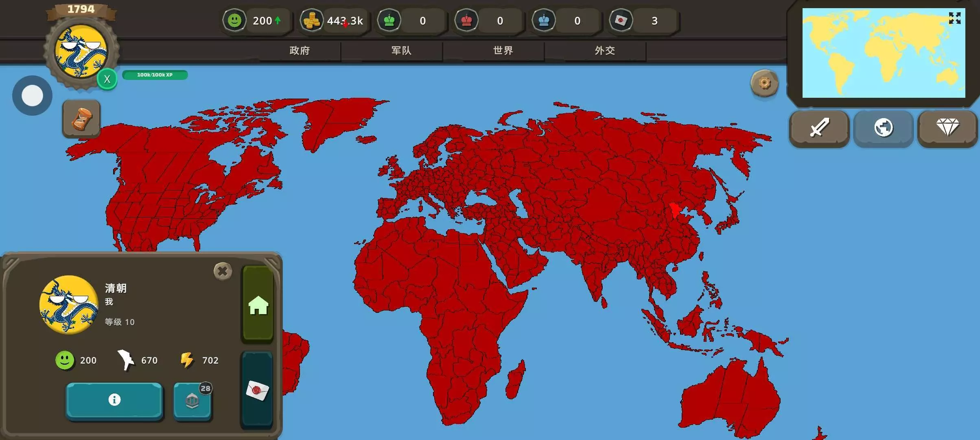Switch to the globe political map mode
980x440 pixels.
883,128
